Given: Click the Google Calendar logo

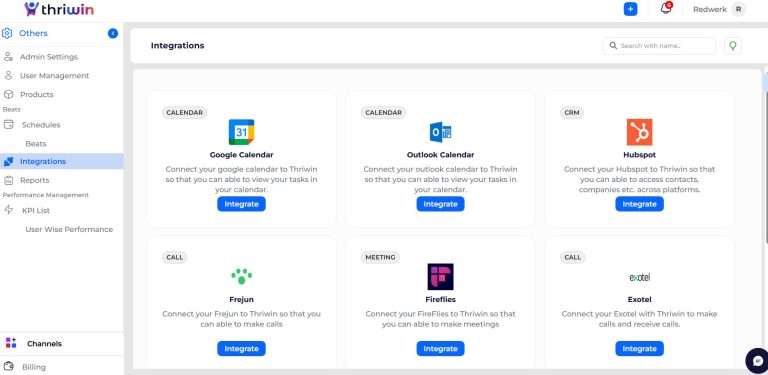Looking at the screenshot, I should 241,132.
